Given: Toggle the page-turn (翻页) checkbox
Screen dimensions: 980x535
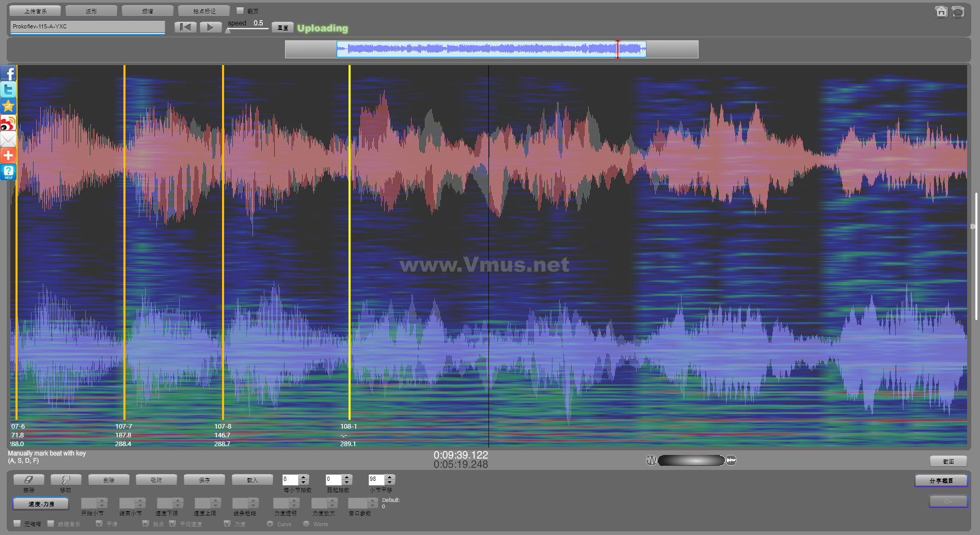Looking at the screenshot, I should 240,10.
